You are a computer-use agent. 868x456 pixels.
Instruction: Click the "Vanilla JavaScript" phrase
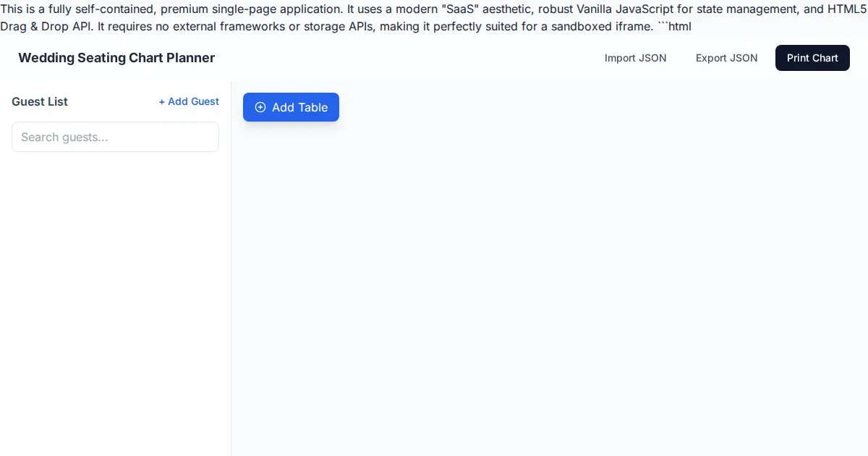pyautogui.click(x=625, y=9)
